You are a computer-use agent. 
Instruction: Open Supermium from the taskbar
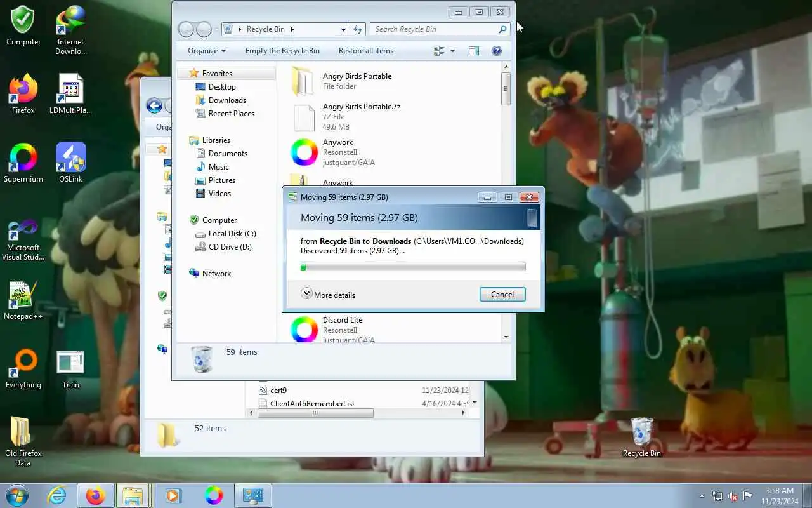(x=214, y=495)
